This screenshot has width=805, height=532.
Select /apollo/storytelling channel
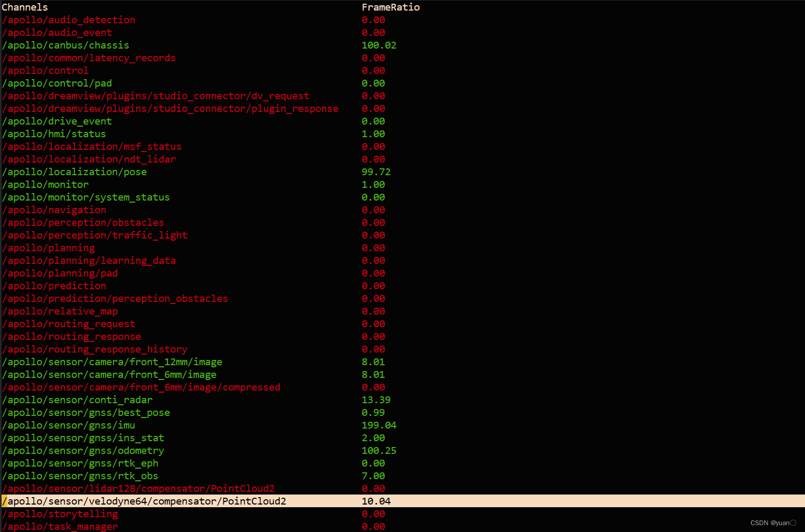(60, 514)
